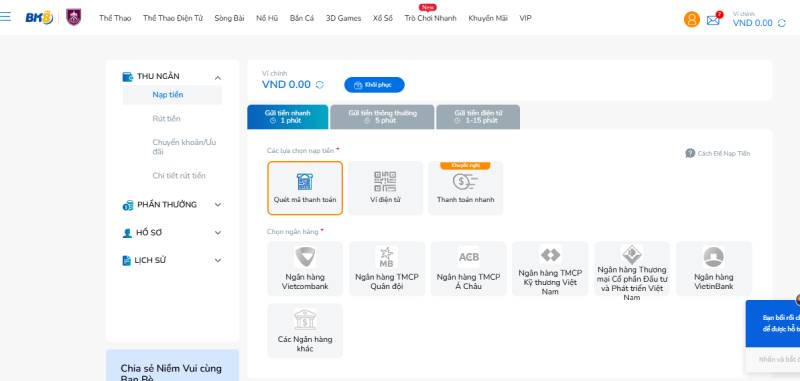Open Chuyển khoản/Ưu đãi in sidebar
The height and width of the screenshot is (381, 800).
click(184, 147)
